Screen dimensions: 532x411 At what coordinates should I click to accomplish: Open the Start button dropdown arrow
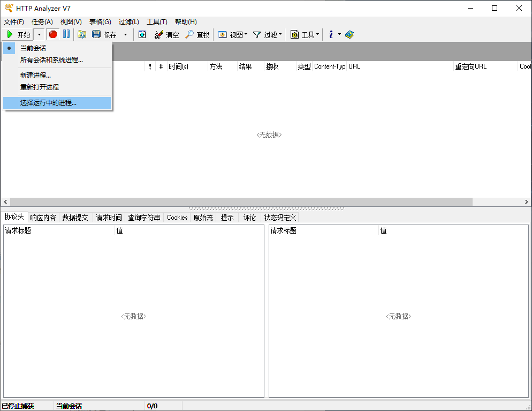pos(40,34)
